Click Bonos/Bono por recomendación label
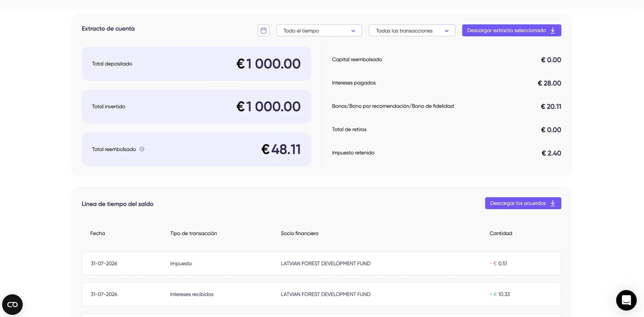The height and width of the screenshot is (317, 644). coord(393,106)
